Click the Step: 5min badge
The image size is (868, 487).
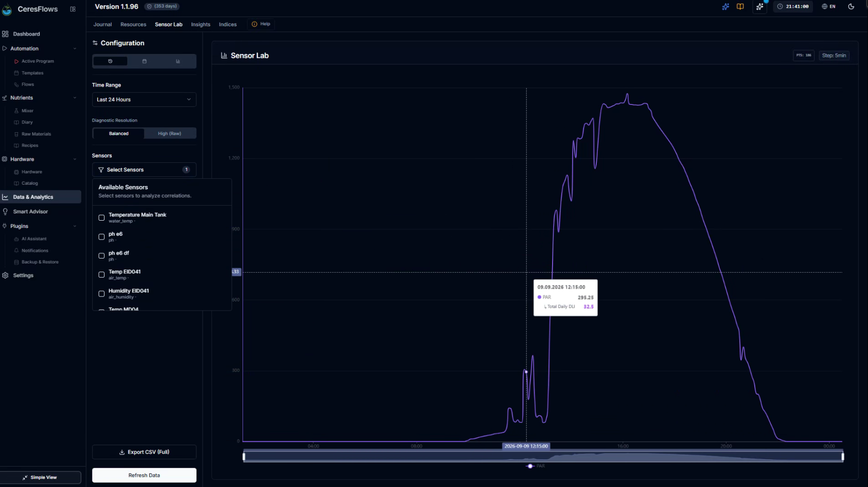click(x=834, y=55)
